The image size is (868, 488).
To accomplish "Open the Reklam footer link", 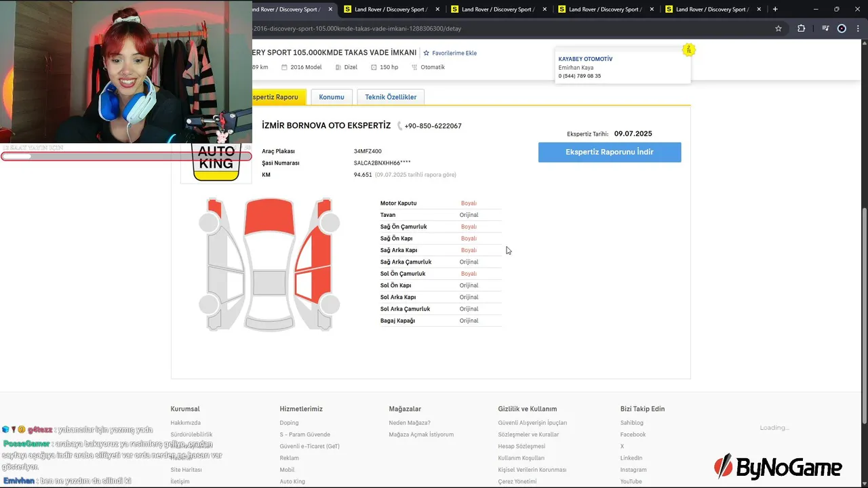I will coord(290,458).
